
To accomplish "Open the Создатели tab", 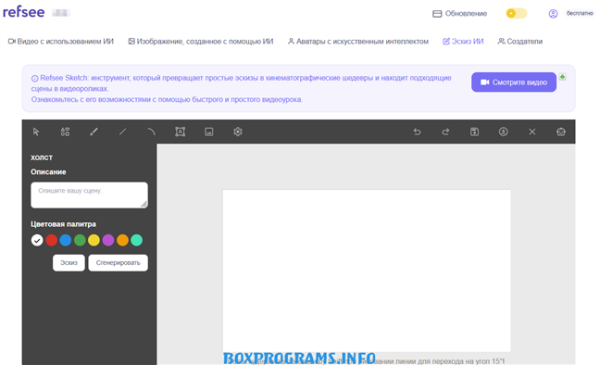I will click(520, 41).
